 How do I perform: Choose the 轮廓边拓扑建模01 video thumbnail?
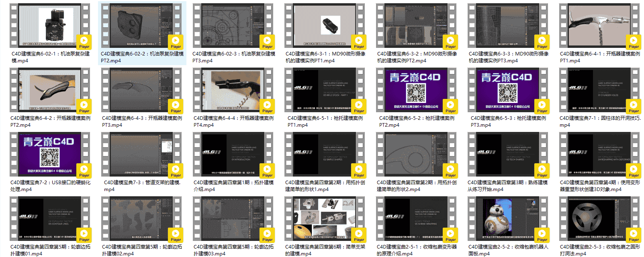(51, 219)
